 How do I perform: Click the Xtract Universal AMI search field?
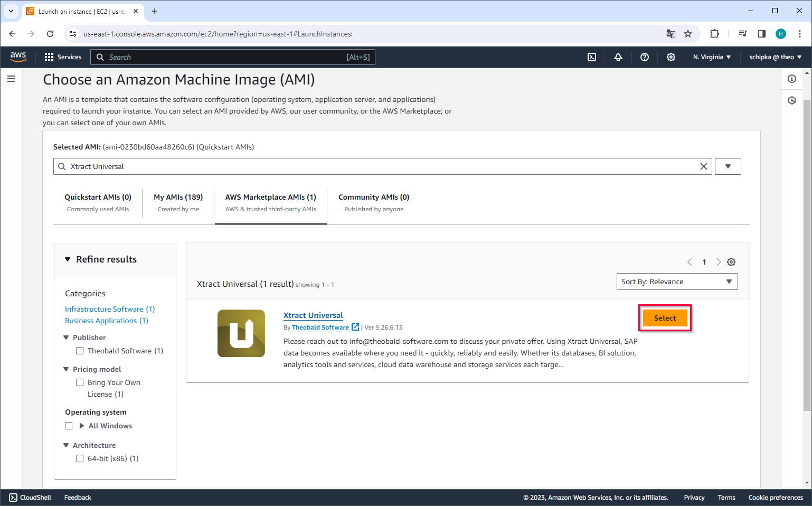point(383,166)
